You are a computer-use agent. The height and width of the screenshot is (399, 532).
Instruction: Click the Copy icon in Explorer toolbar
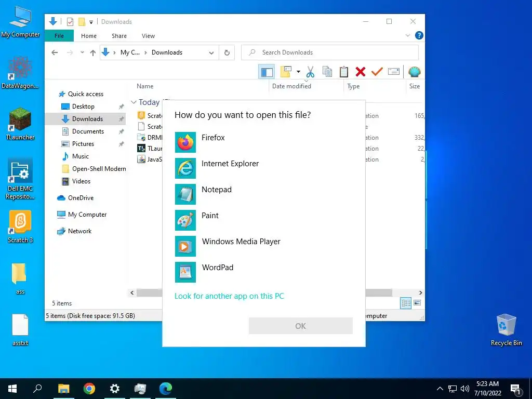tap(327, 72)
